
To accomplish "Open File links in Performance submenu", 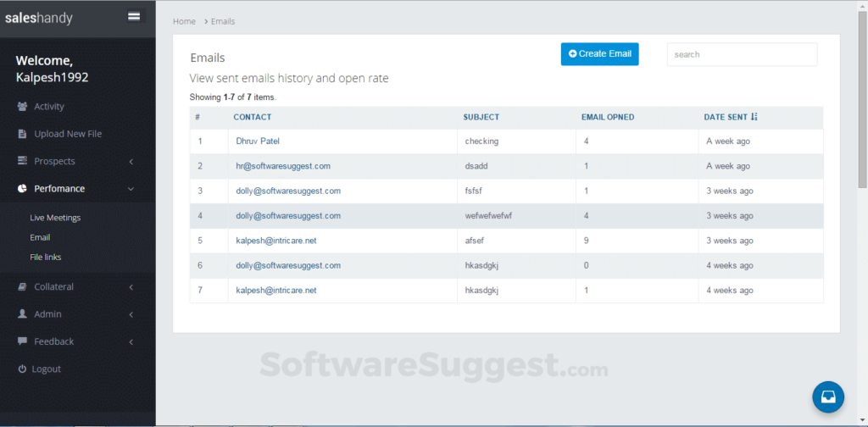I will [46, 257].
